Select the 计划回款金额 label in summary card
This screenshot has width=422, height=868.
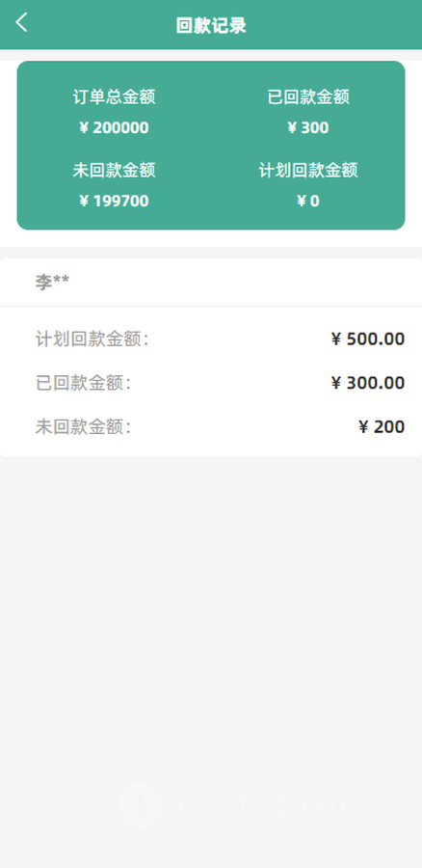[308, 170]
